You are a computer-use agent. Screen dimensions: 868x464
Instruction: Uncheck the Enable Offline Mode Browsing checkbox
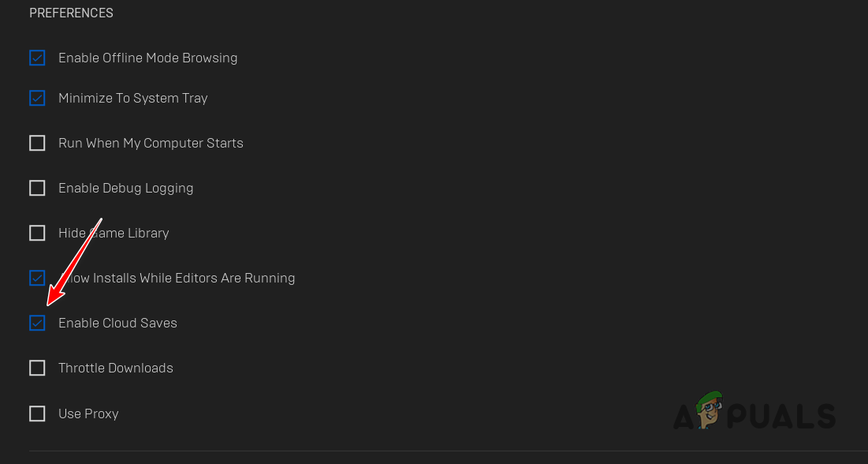(37, 58)
